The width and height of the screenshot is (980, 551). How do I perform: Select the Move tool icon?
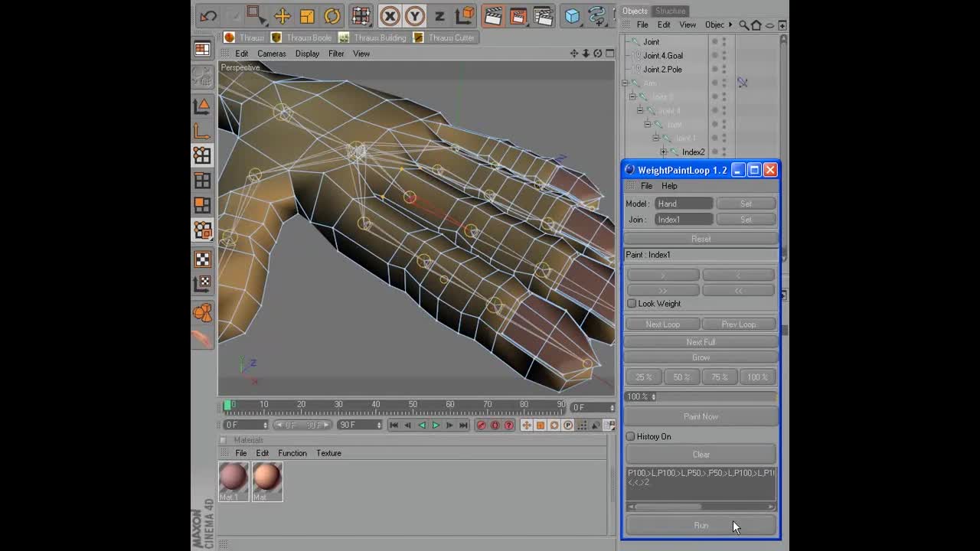point(282,16)
